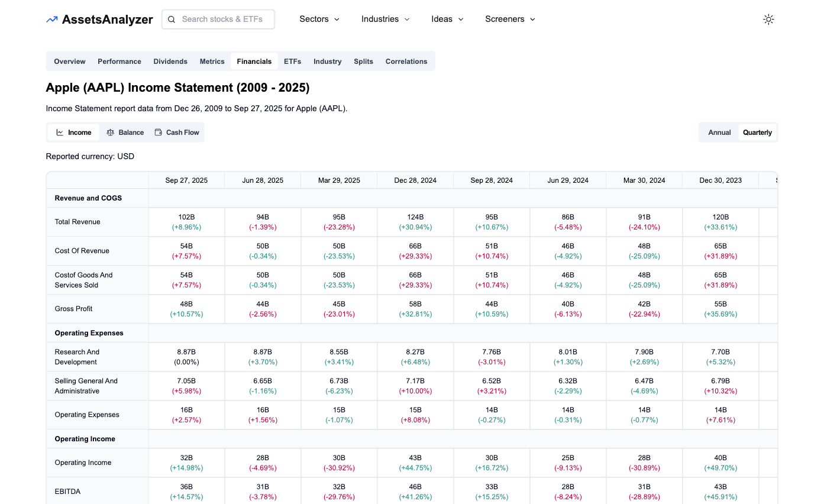Viewport: 824px width, 504px height.
Task: Switch to Annual reporting period
Action: click(x=719, y=133)
